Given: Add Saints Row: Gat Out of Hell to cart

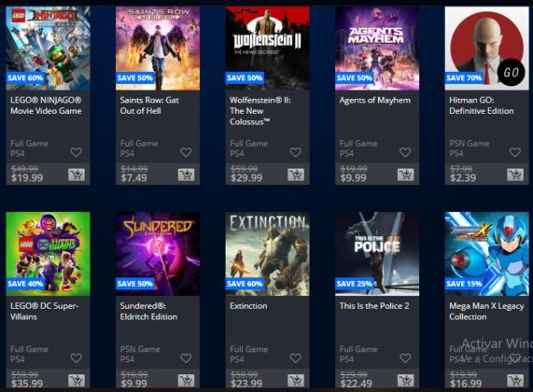Looking at the screenshot, I should pos(187,175).
